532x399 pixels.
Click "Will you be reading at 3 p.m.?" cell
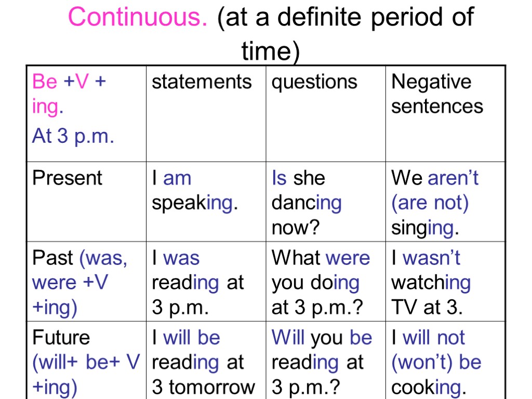tap(322, 362)
